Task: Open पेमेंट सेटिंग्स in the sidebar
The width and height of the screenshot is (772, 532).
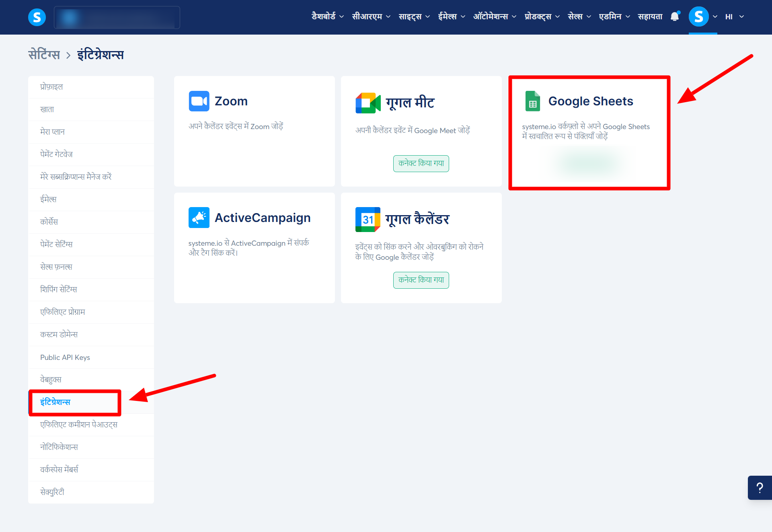Action: 91,244
